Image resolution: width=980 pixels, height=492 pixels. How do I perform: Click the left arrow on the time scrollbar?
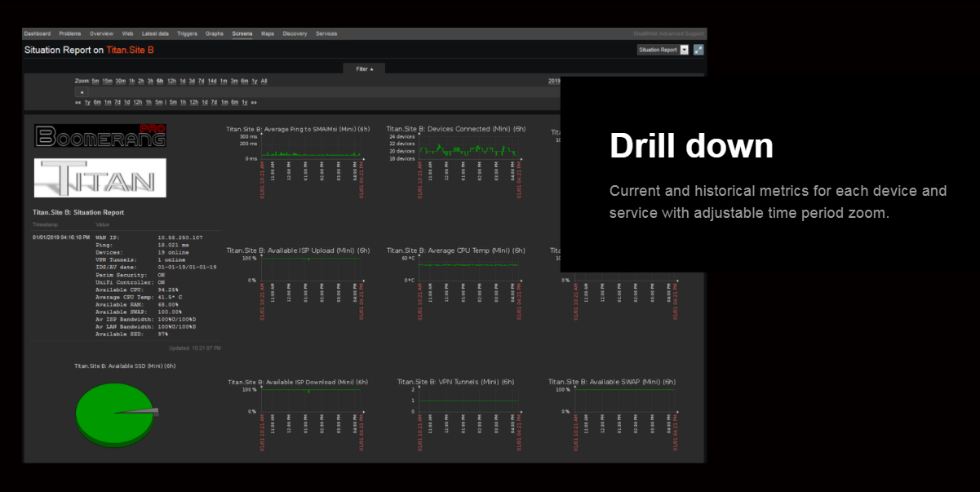[81, 91]
